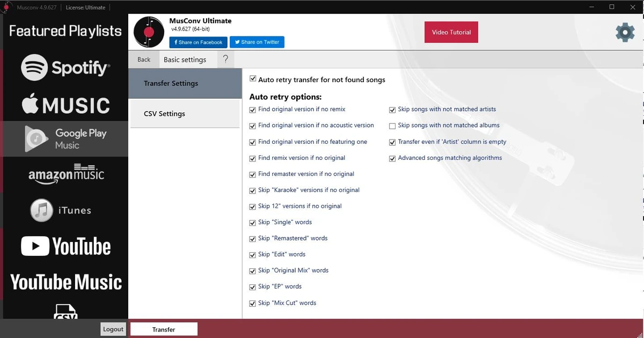Viewport: 644px width, 338px height.
Task: Toggle Find remaster version if no original
Action: 253,174
